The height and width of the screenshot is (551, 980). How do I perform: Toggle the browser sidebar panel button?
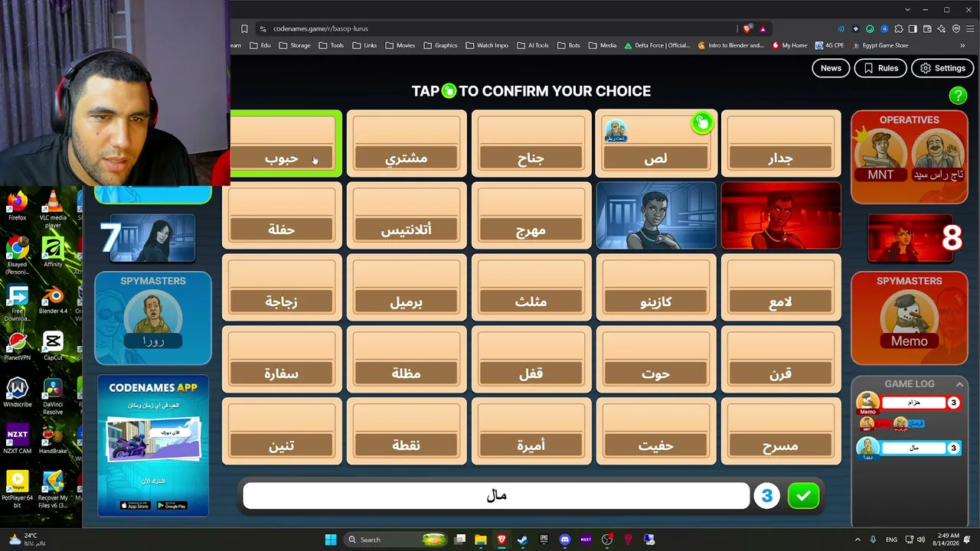pos(913,29)
